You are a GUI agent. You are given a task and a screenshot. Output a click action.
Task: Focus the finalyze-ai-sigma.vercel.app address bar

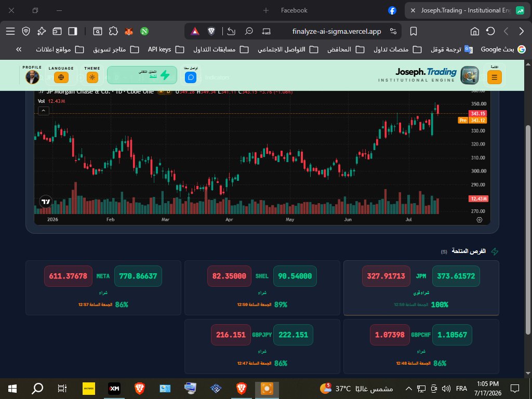pos(337,31)
